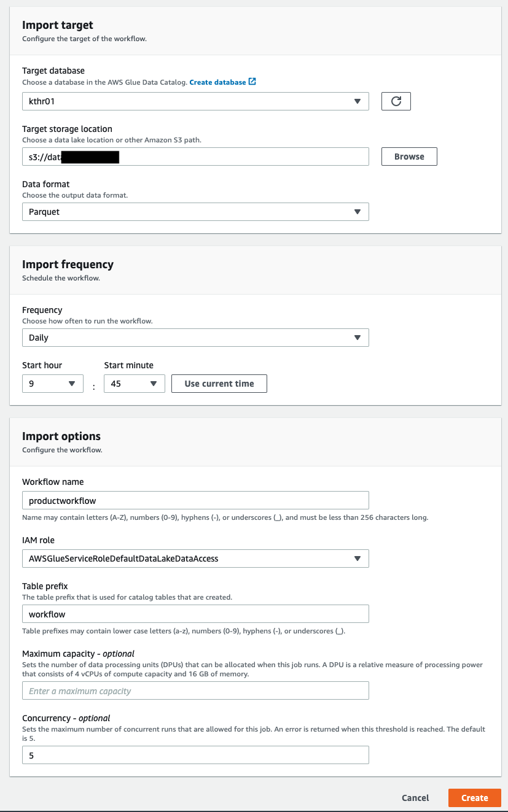This screenshot has height=812, width=508.
Task: Click the Concurrency input field
Action: tap(195, 755)
